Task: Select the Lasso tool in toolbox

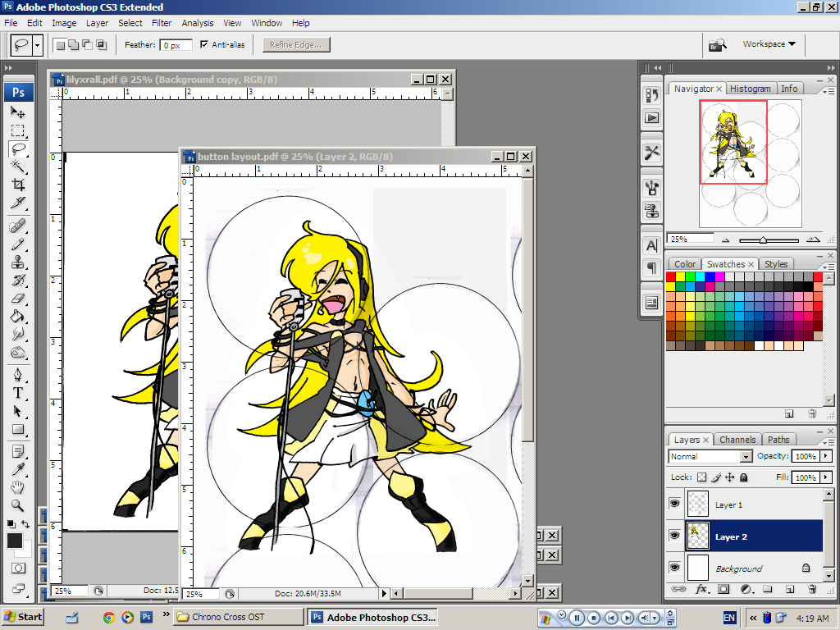Action: point(18,149)
